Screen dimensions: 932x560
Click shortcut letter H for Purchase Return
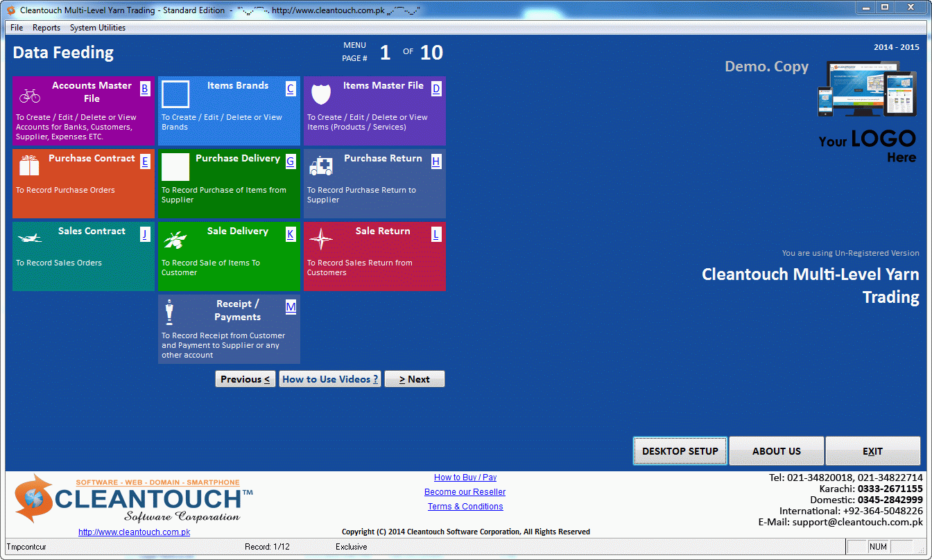[435, 161]
